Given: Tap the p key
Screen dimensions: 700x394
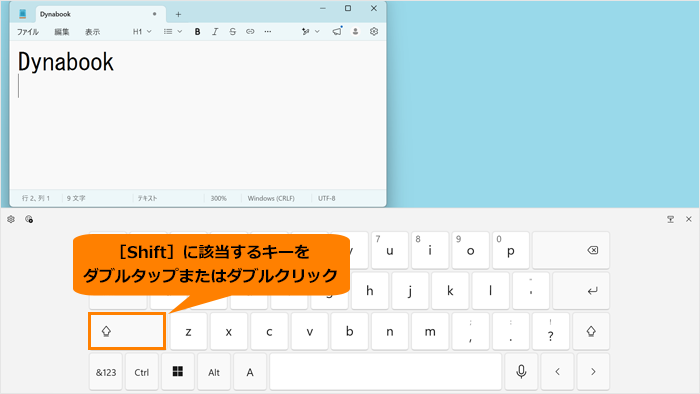Looking at the screenshot, I should (511, 250).
